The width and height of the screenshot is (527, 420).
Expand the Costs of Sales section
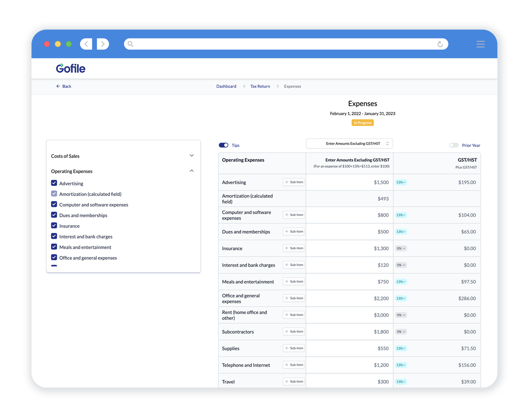click(192, 155)
